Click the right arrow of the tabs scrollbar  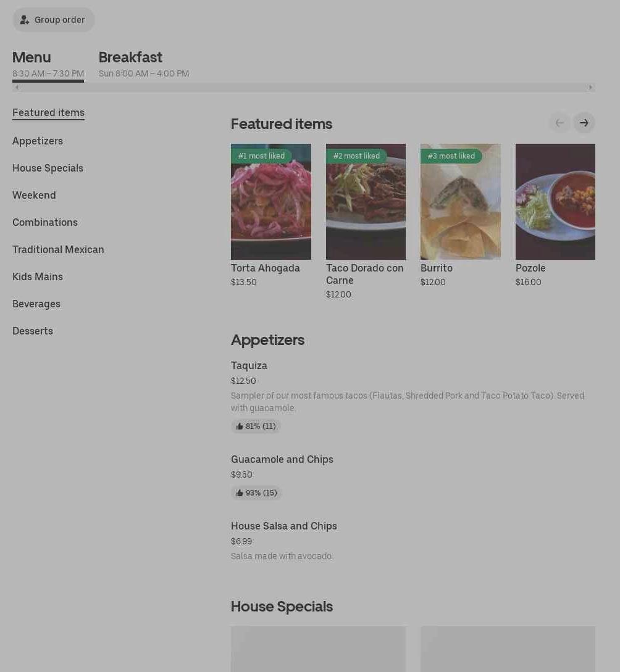(x=590, y=88)
